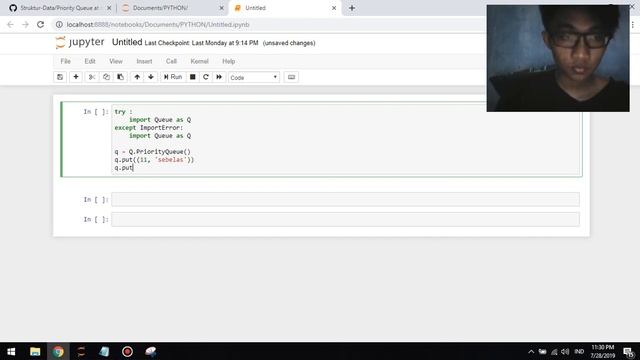Open File Explorer from the taskbar
This screenshot has width=640, height=360.
pos(35,351)
